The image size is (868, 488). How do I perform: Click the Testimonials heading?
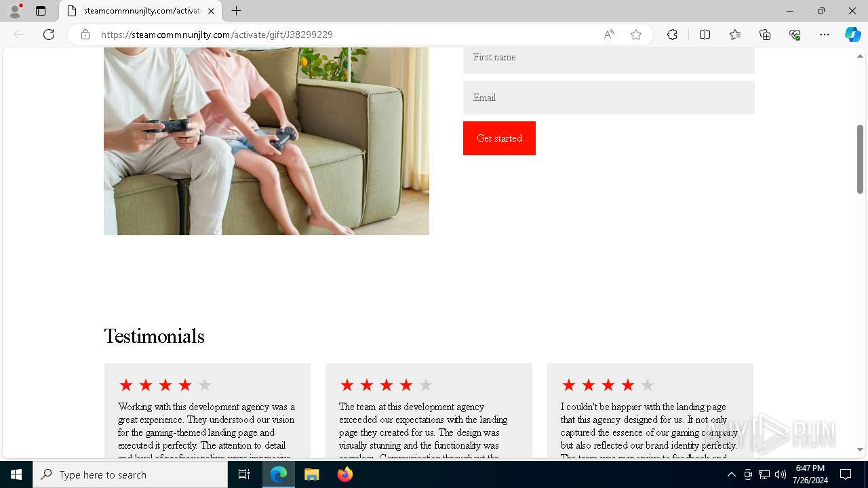[154, 336]
